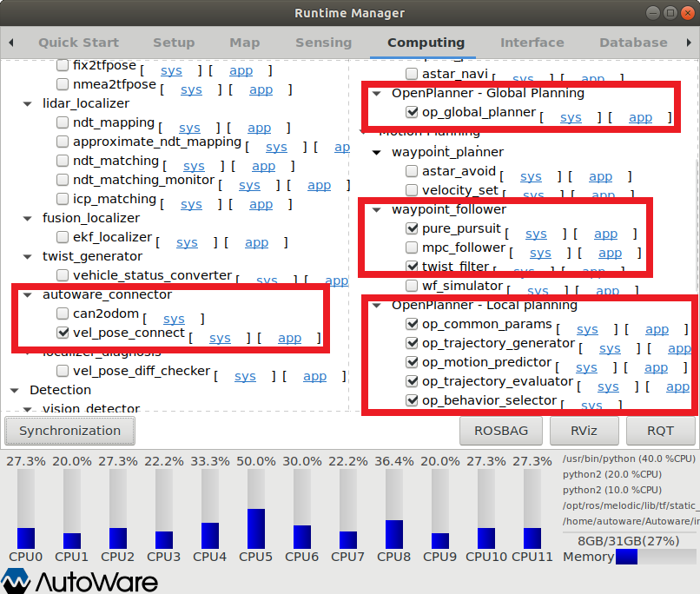The width and height of the screenshot is (700, 594).
Task: Disable op_global_planner checkbox
Action: (x=412, y=112)
